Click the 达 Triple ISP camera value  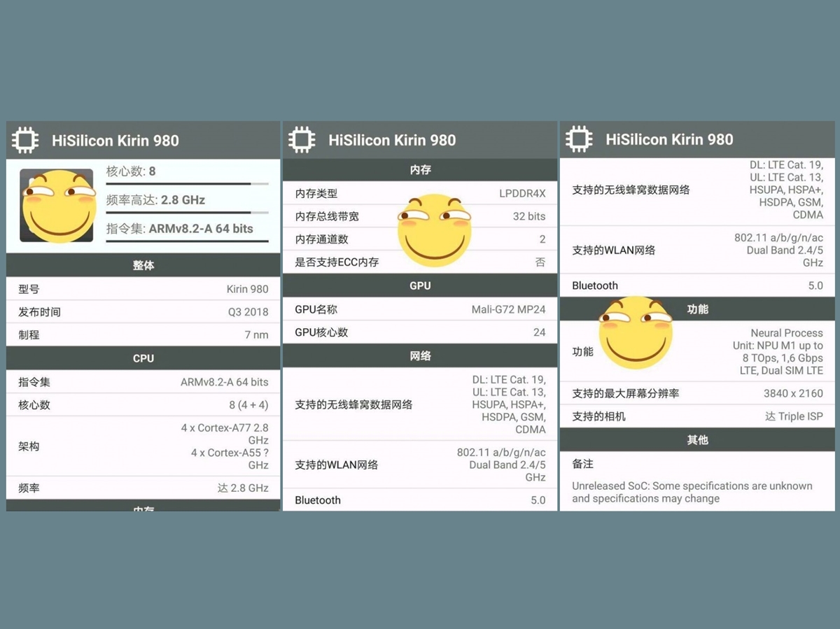[794, 417]
